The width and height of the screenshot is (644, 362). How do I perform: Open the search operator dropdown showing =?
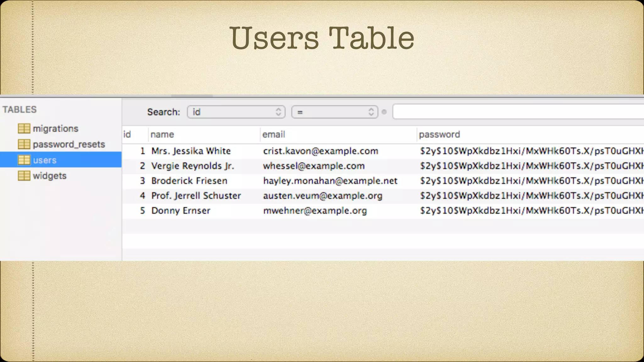[x=335, y=112]
